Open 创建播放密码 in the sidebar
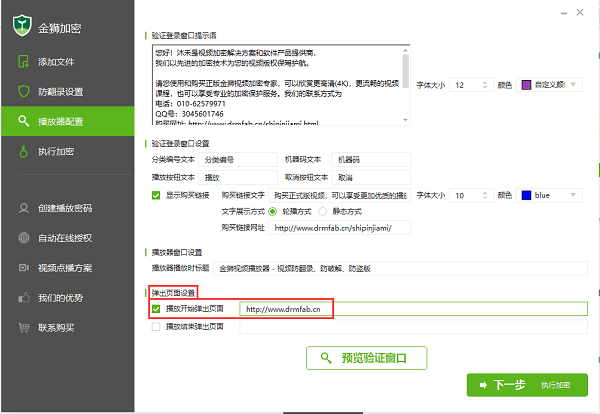This screenshot has height=414, width=600. [68, 208]
